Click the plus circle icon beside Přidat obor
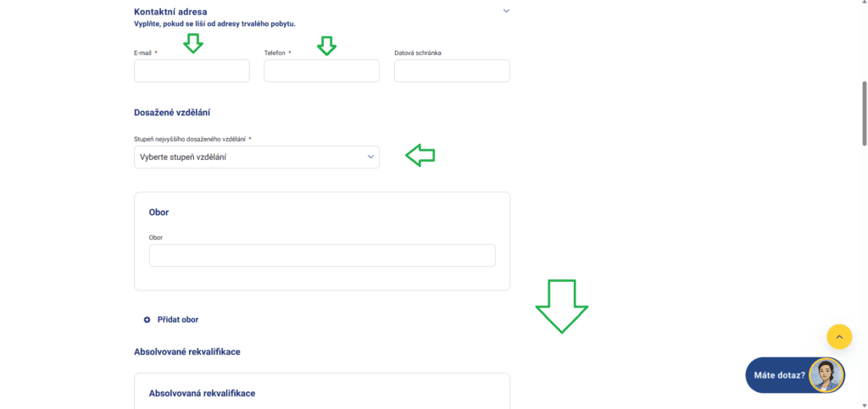This screenshot has height=409, width=868. click(x=147, y=319)
